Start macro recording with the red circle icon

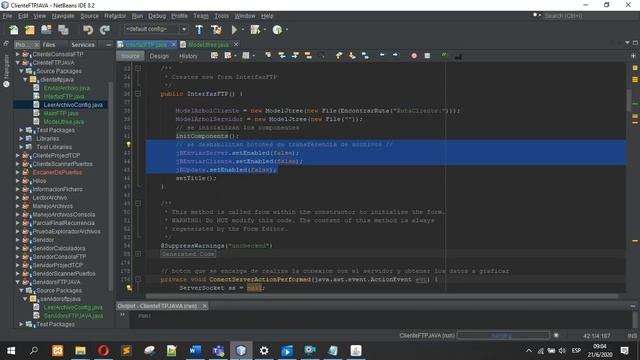pos(414,56)
